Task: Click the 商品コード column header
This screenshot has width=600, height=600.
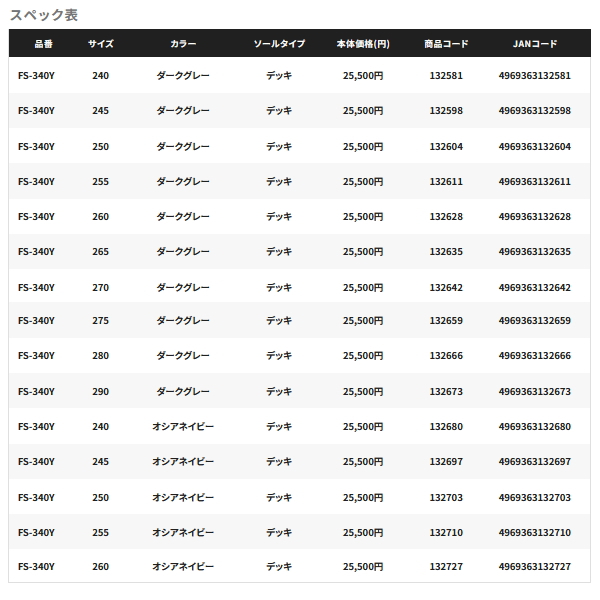Action: [446, 44]
